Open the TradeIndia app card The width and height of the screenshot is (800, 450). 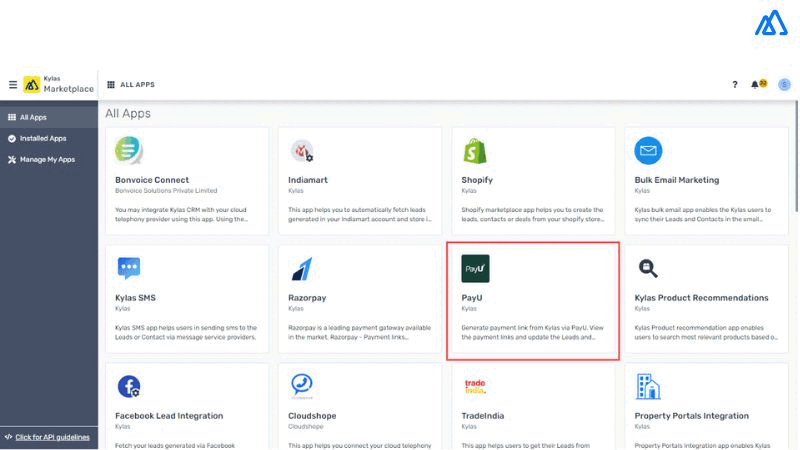(x=533, y=405)
